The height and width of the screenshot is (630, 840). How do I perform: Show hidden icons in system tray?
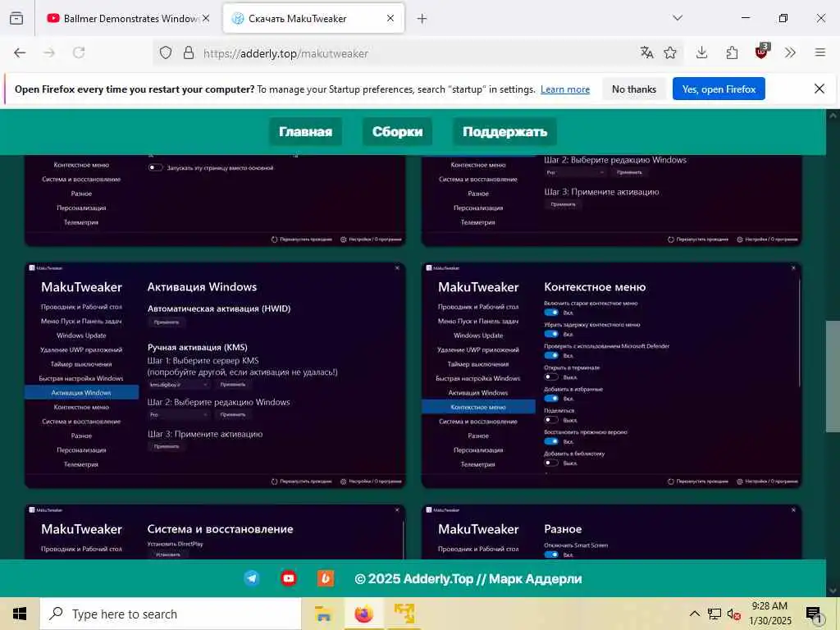[694, 614]
